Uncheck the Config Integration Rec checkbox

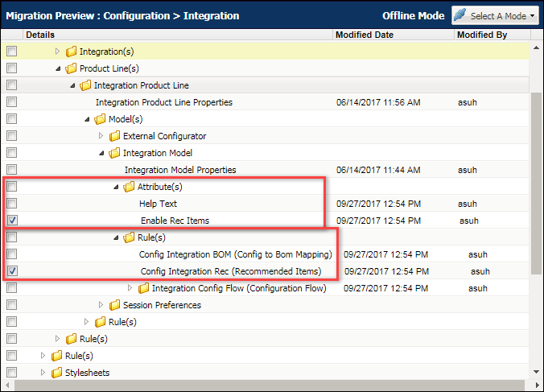pos(12,271)
